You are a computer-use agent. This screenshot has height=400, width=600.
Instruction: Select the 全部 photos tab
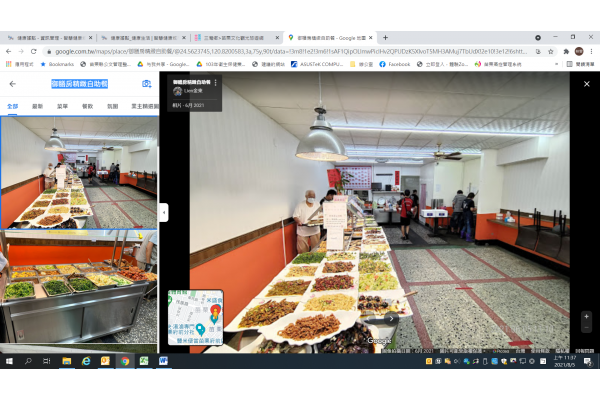pyautogui.click(x=13, y=106)
